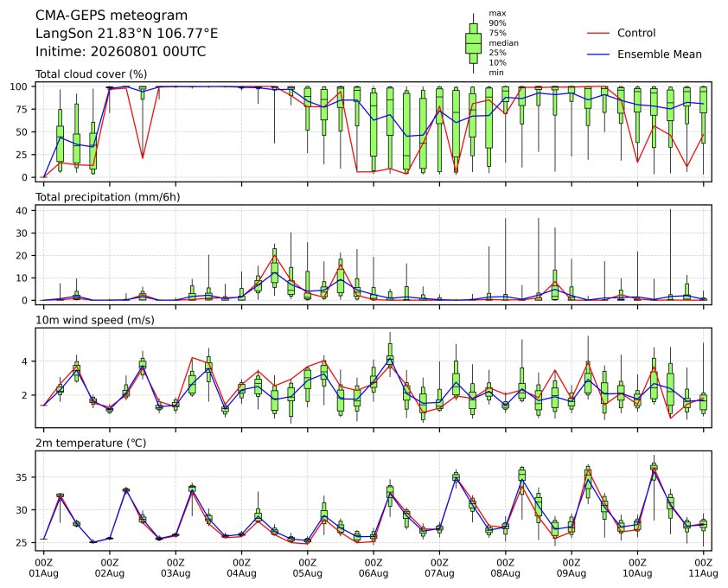This screenshot has width=728, height=588.
Task: Click the 00Z 01Aug axis label
Action: pos(43,568)
